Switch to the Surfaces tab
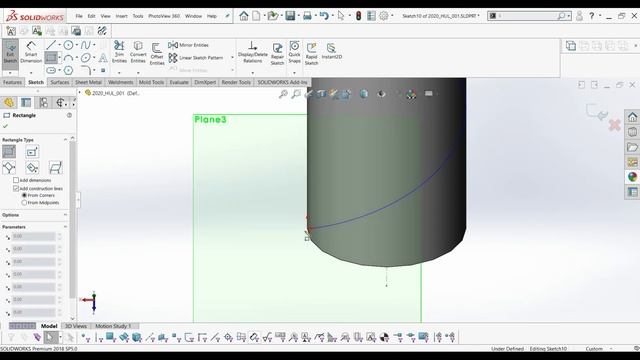This screenshot has height=360, width=640. [60, 82]
